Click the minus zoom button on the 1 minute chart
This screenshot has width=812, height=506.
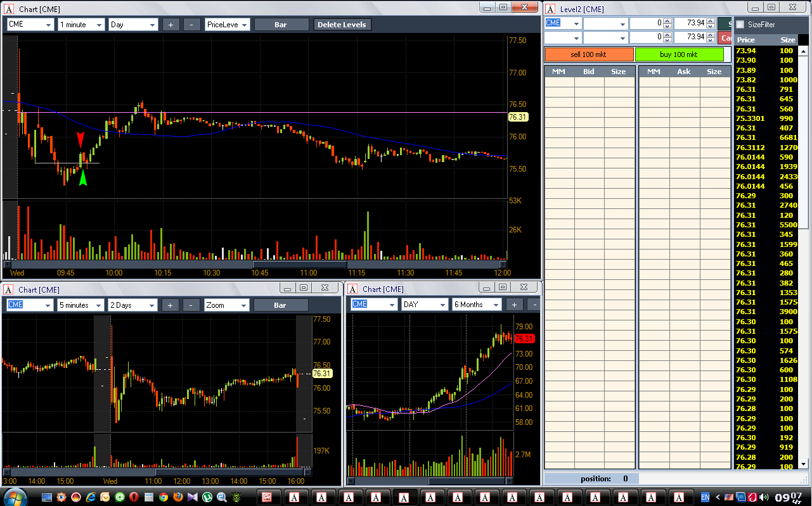click(x=191, y=25)
